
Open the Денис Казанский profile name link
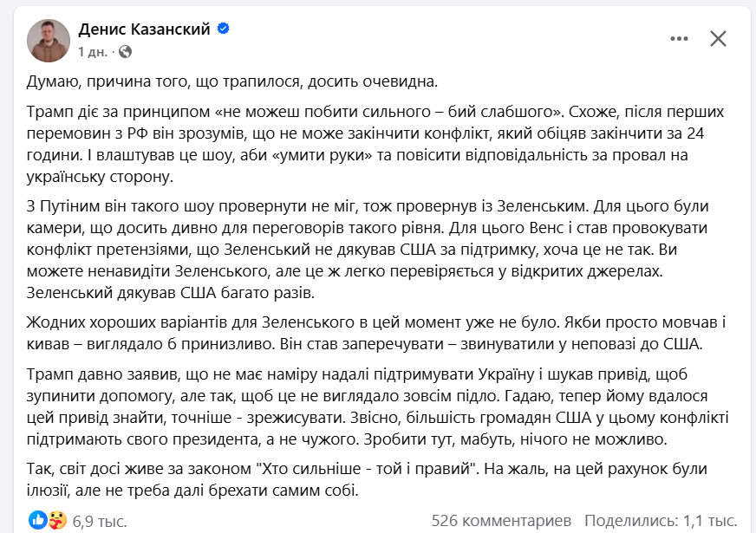144,29
